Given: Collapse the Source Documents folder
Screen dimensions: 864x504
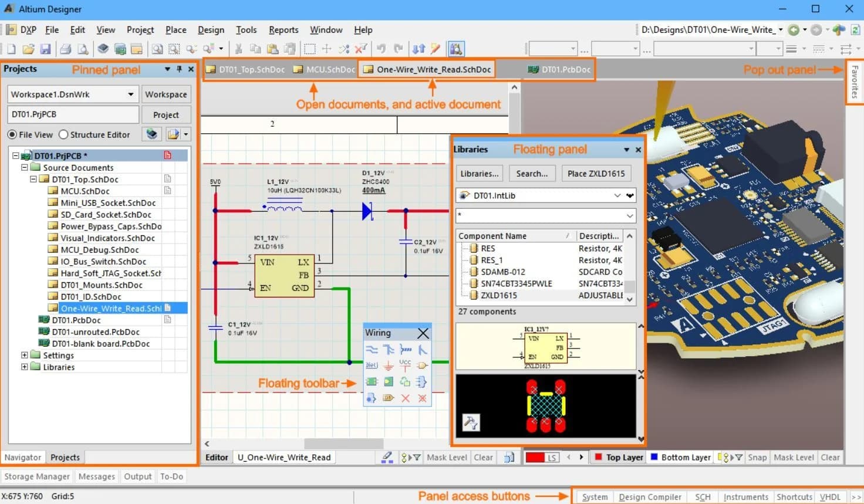Looking at the screenshot, I should tap(23, 167).
